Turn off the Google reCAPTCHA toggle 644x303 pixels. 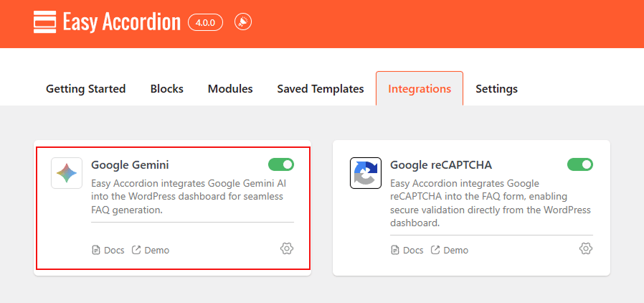[x=579, y=164]
